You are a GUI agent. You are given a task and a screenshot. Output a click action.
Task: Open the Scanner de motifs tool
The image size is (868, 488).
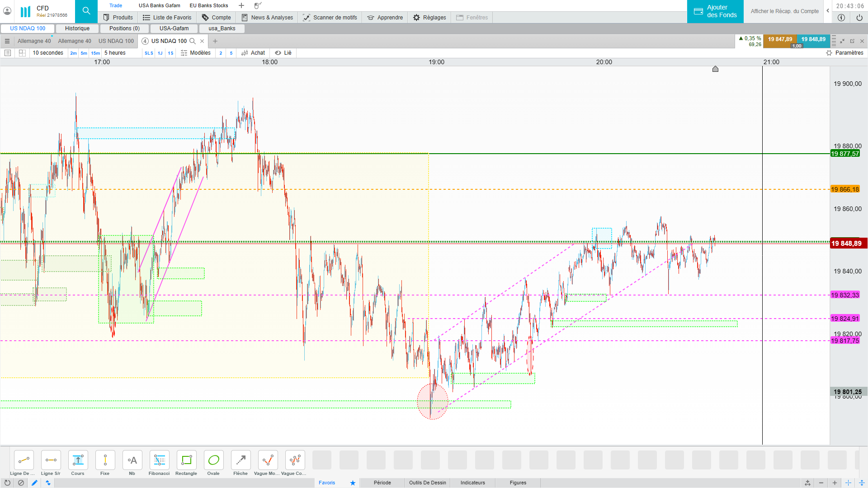tap(330, 18)
